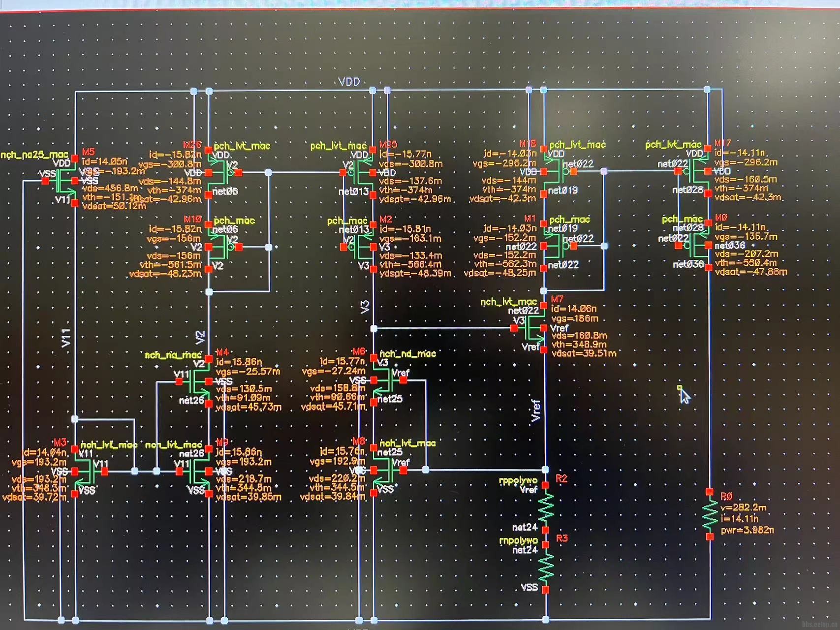
Task: Click the VSS terminal label below R3
Action: (529, 587)
